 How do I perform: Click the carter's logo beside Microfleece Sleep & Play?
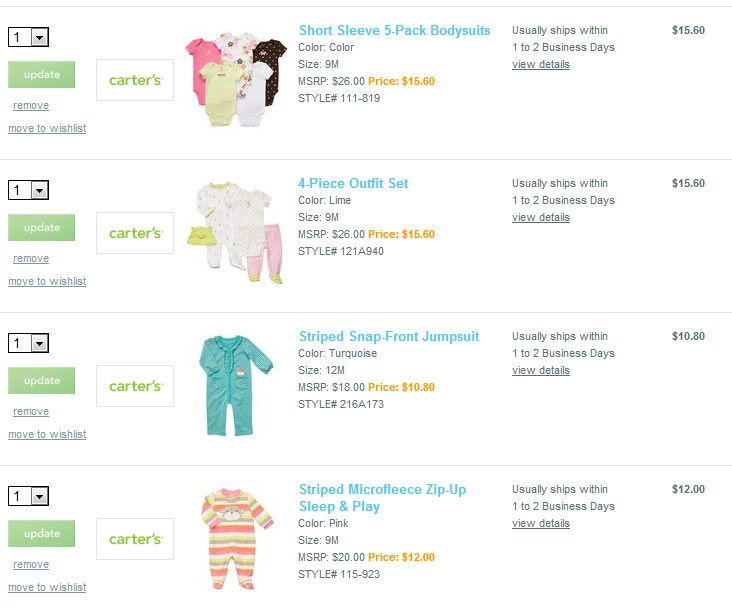pos(135,539)
